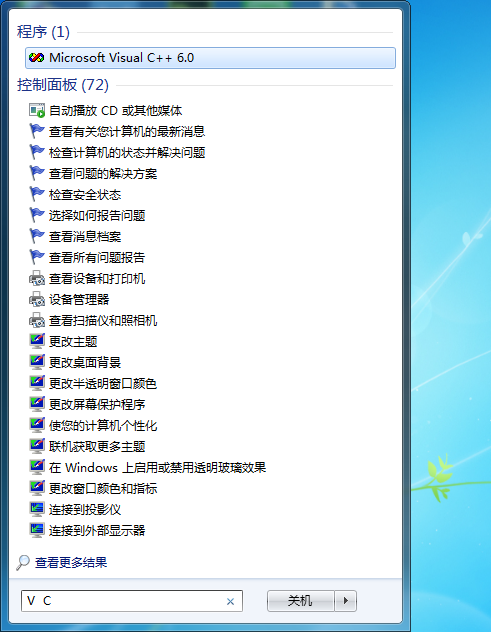The width and height of the screenshot is (491, 632).
Task: Select 查看设备和打印机 entry
Action: (97, 278)
